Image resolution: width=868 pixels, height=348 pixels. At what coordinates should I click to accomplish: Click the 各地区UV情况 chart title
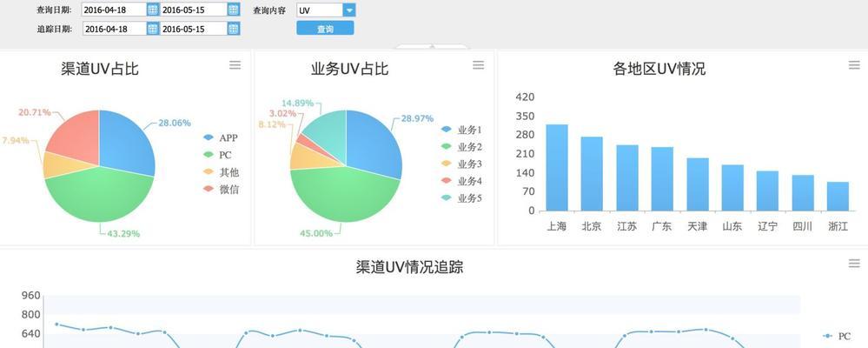pyautogui.click(x=659, y=70)
